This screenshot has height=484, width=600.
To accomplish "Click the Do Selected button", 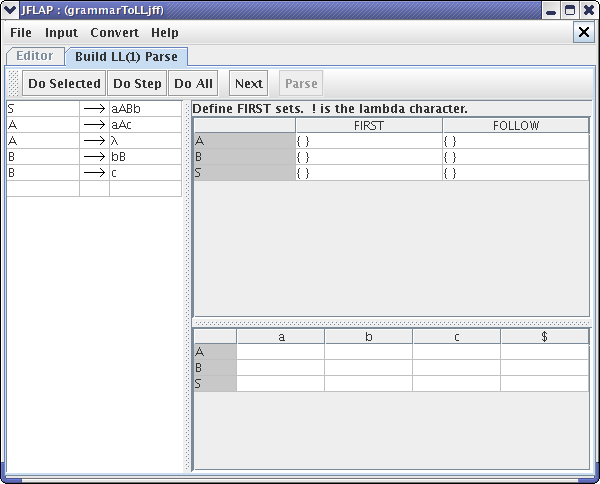I will pyautogui.click(x=64, y=83).
